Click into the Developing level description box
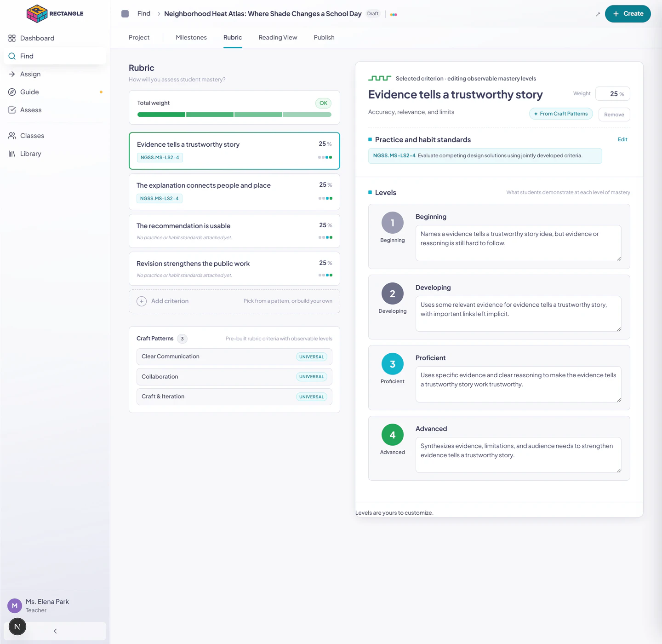This screenshot has width=662, height=644. tap(519, 314)
